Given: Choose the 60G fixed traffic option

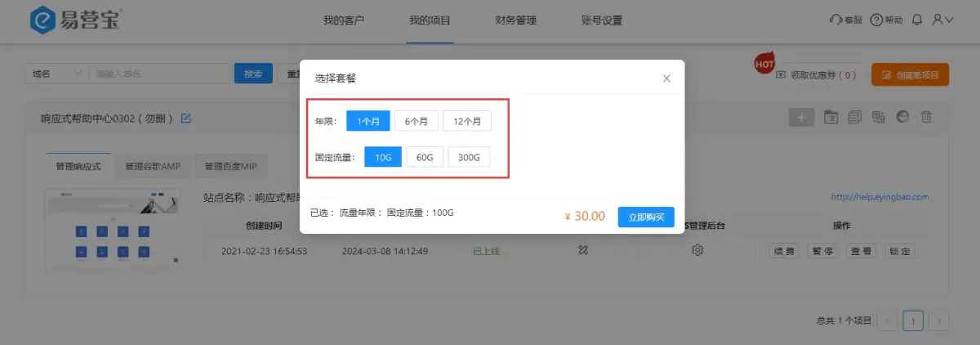Looking at the screenshot, I should click(x=425, y=157).
